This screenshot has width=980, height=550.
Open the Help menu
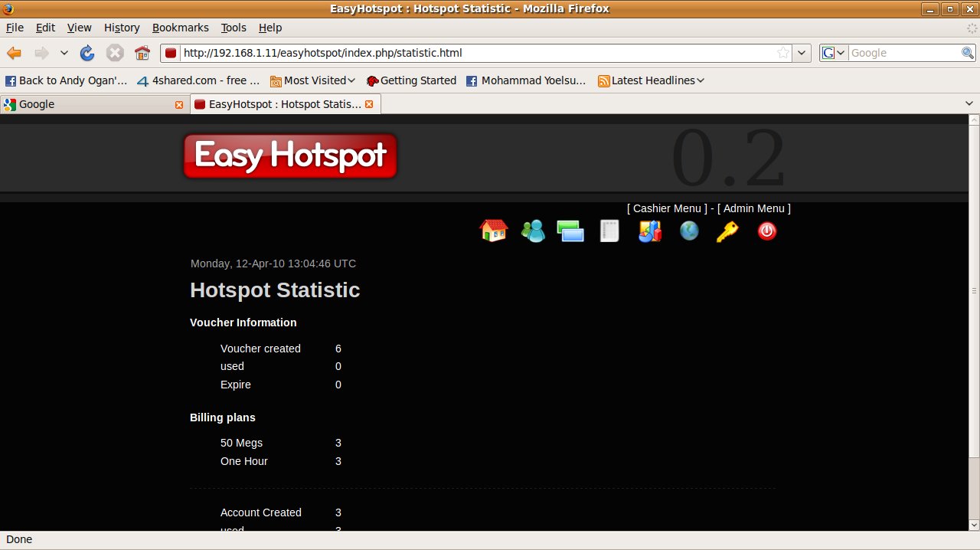[270, 28]
